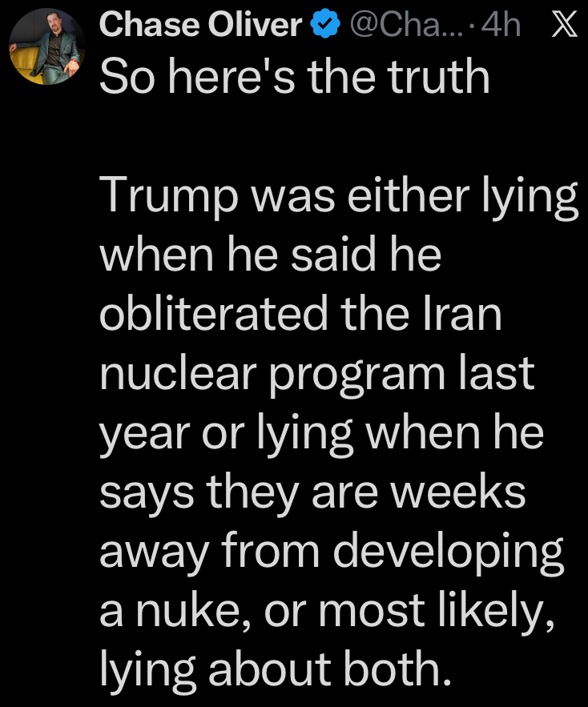Click the line "obliterated the Iran"
The height and width of the screenshot is (707, 588).
(x=300, y=314)
